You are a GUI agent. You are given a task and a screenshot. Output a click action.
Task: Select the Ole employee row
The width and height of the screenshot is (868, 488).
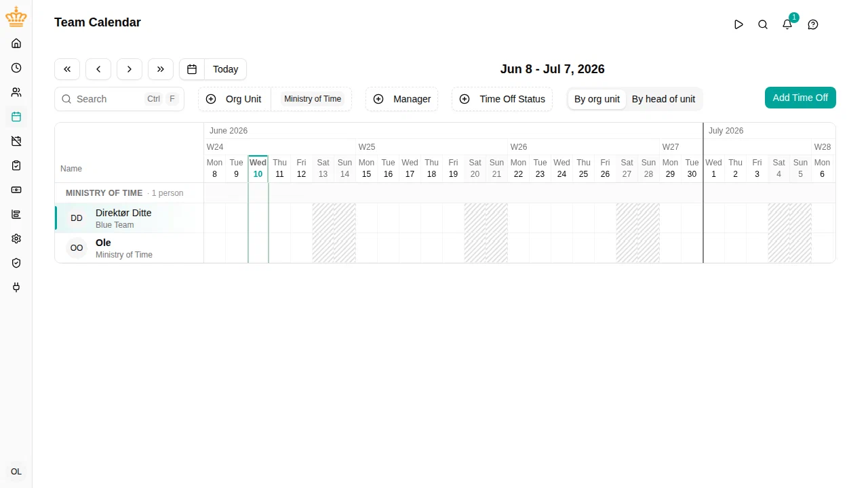click(129, 248)
